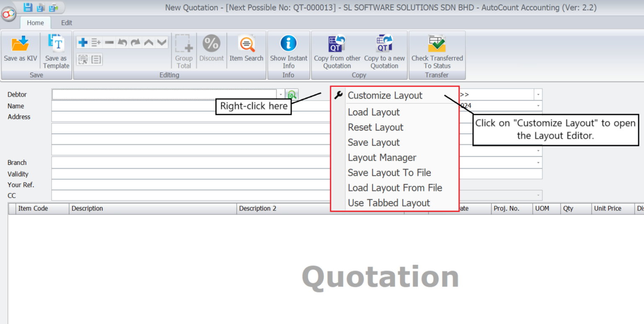Click the redo arrow in the Editing group

point(135,42)
